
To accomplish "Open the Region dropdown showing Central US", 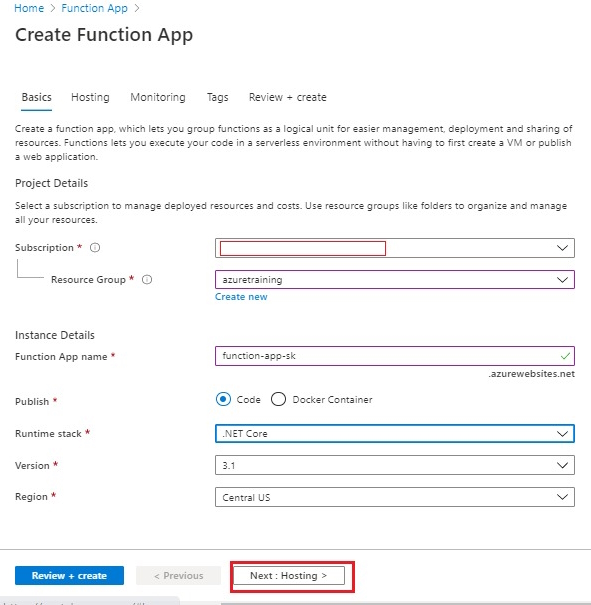I will [x=395, y=497].
